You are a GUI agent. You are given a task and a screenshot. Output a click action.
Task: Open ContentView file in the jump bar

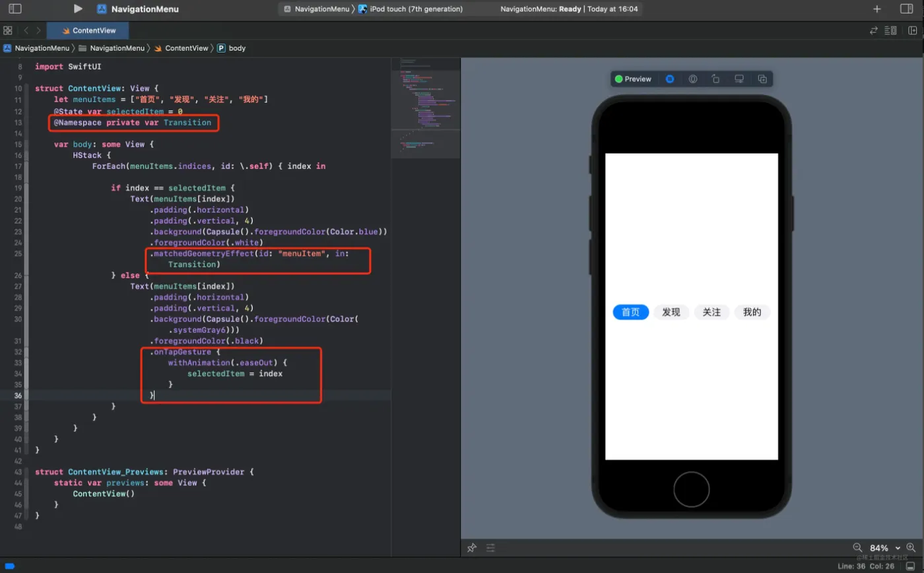(x=180, y=48)
